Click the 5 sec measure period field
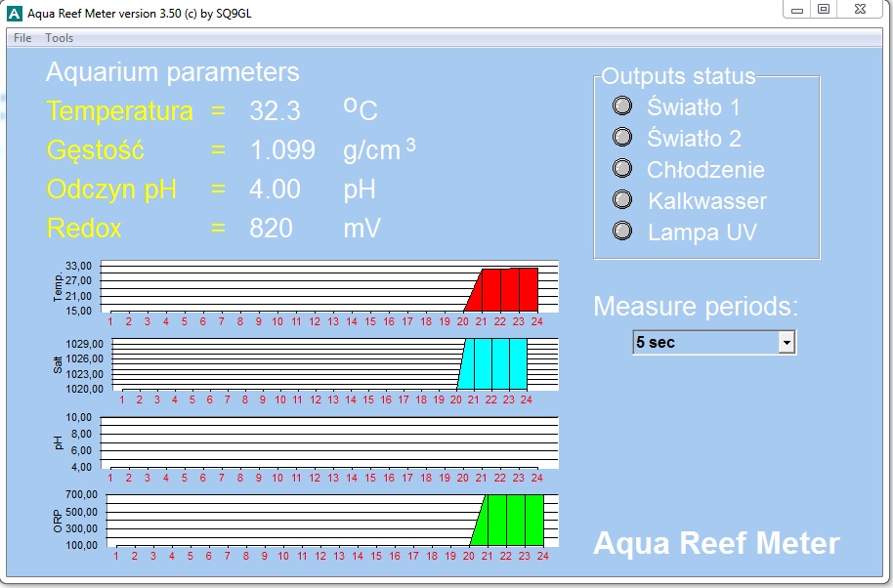The width and height of the screenshot is (893, 588). pos(703,343)
